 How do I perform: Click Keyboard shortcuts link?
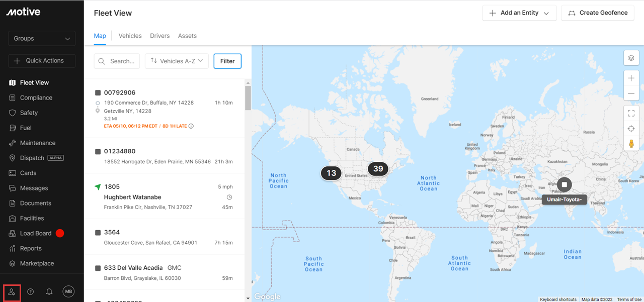tap(558, 299)
